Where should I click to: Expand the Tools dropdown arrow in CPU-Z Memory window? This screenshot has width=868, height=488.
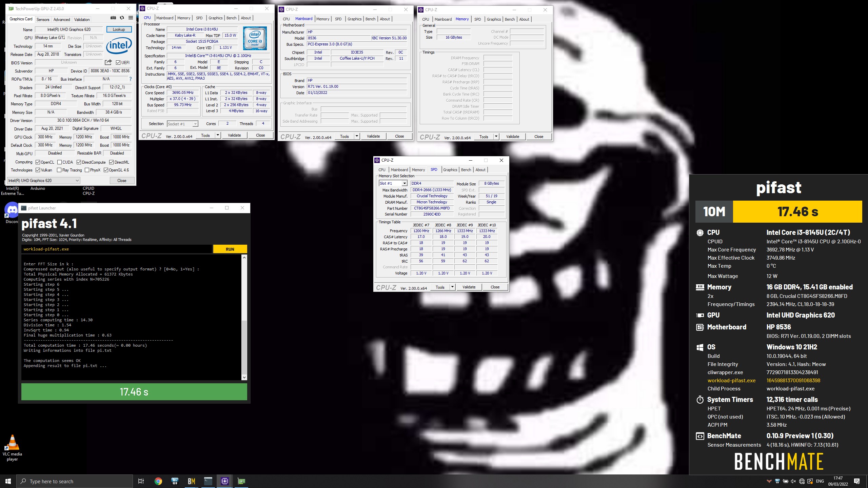[x=496, y=137]
